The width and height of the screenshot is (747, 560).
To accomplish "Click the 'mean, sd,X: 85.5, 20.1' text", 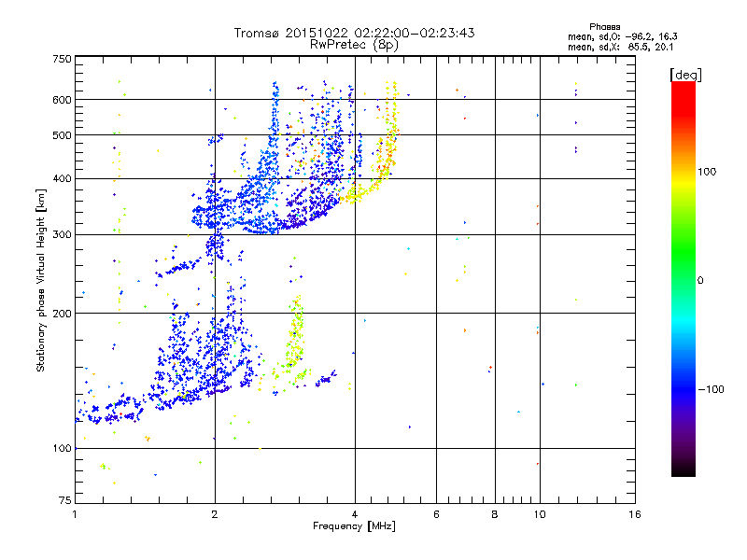I will 621,47.
